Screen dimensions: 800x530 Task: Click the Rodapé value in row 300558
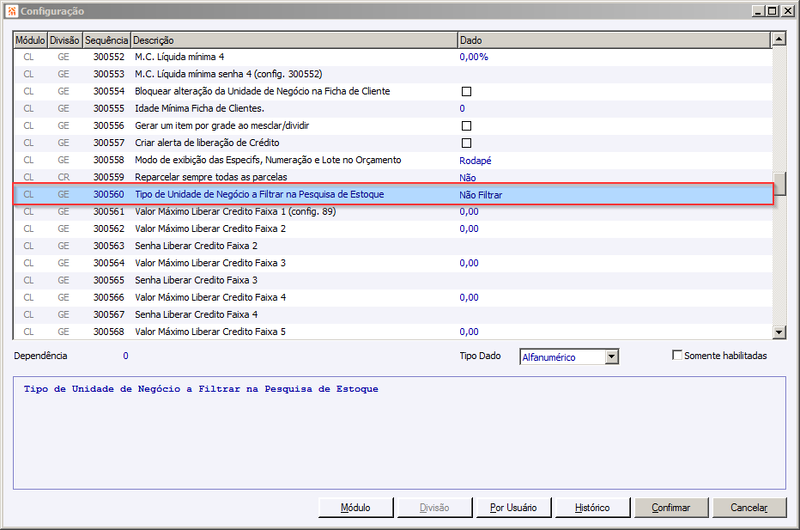[475, 161]
